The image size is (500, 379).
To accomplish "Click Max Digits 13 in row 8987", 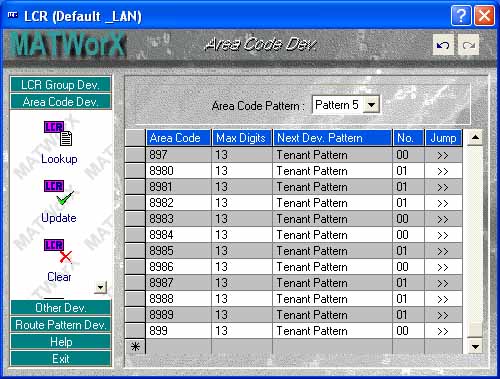I will coord(242,283).
